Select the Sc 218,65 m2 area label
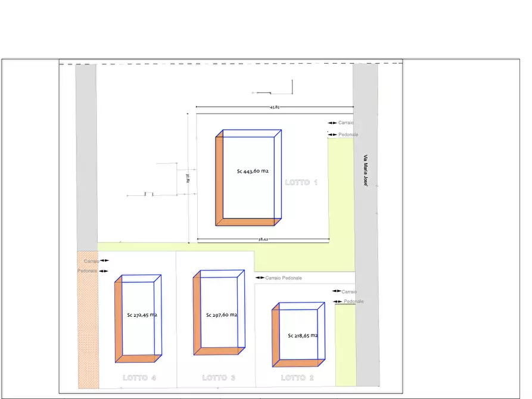 pyautogui.click(x=303, y=335)
